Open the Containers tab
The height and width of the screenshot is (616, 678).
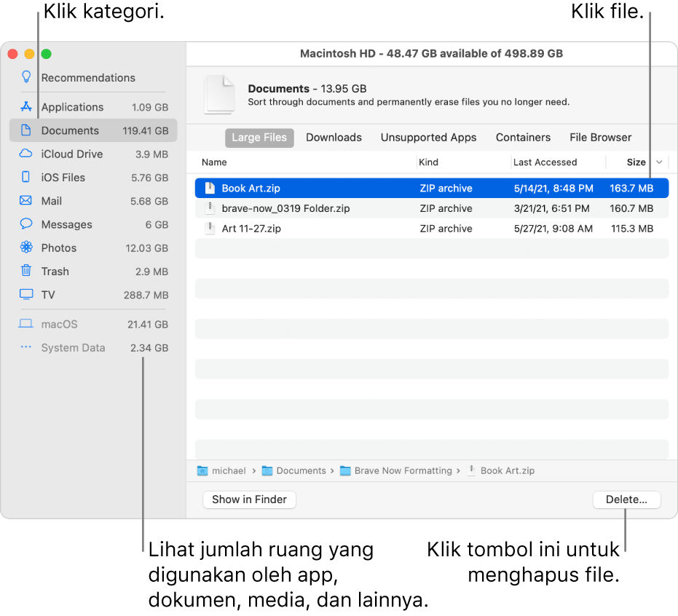[x=523, y=138]
